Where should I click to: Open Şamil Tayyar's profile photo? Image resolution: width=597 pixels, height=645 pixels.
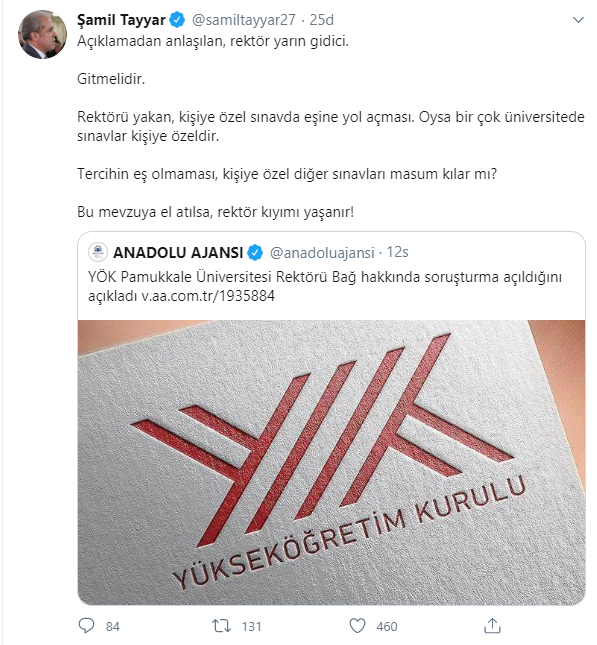point(42,35)
